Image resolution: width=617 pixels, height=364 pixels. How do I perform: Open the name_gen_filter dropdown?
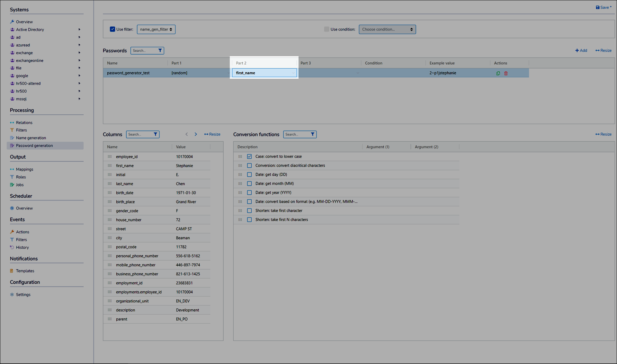tap(156, 29)
